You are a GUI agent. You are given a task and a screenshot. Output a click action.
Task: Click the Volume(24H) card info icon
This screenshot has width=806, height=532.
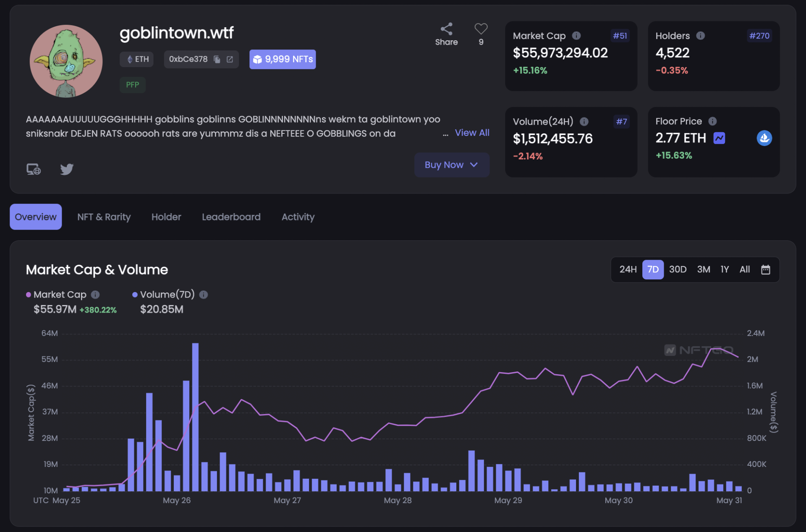coord(584,122)
